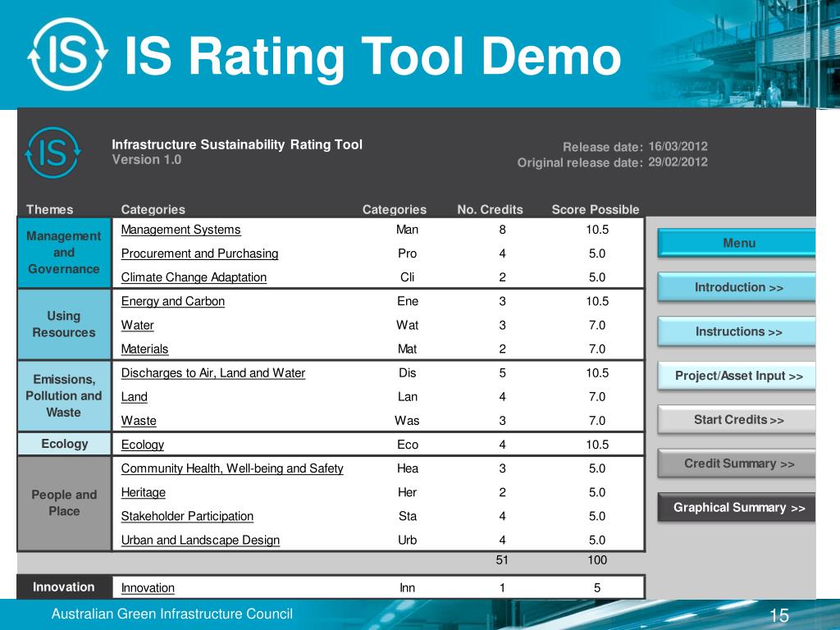Click the 'Urb' category code
Screen dimensions: 840x630
coord(407,540)
